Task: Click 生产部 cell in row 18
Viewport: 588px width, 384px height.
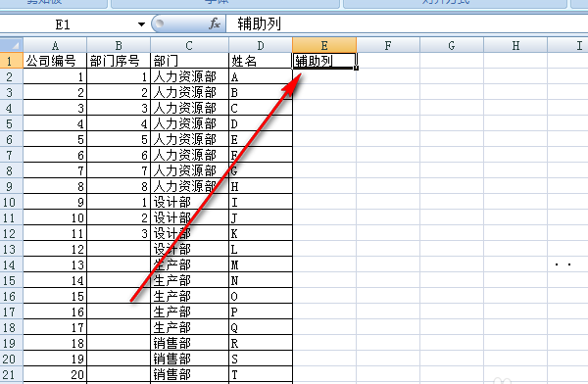Action: [x=189, y=328]
